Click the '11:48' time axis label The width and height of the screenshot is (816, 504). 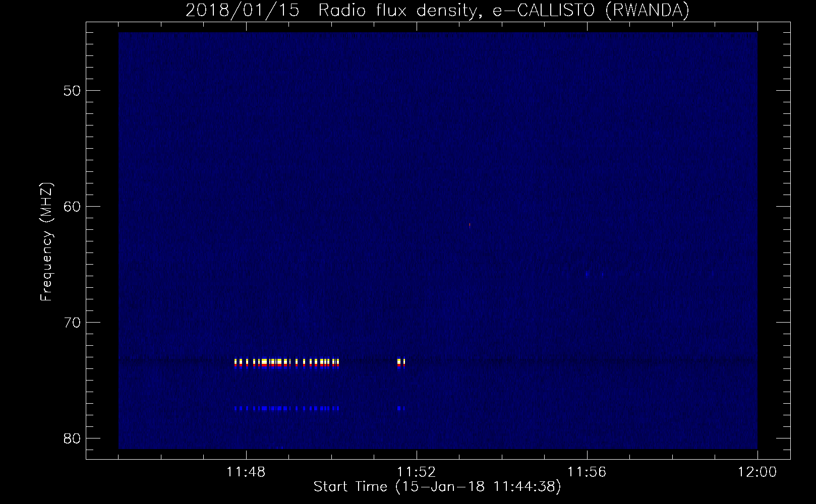tap(246, 472)
